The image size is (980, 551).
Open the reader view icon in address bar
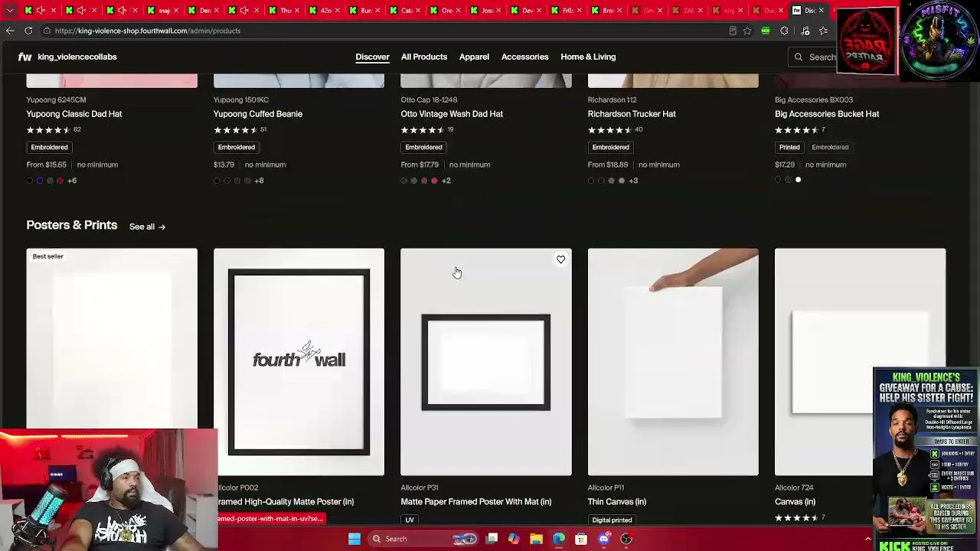click(733, 31)
